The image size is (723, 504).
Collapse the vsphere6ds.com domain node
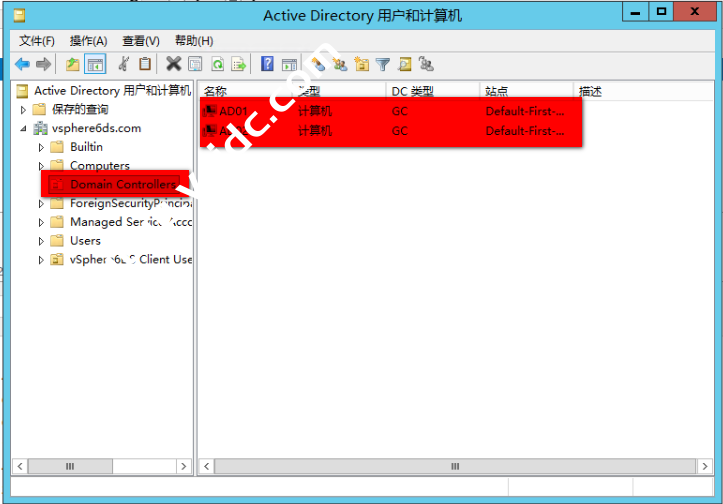pos(23,129)
